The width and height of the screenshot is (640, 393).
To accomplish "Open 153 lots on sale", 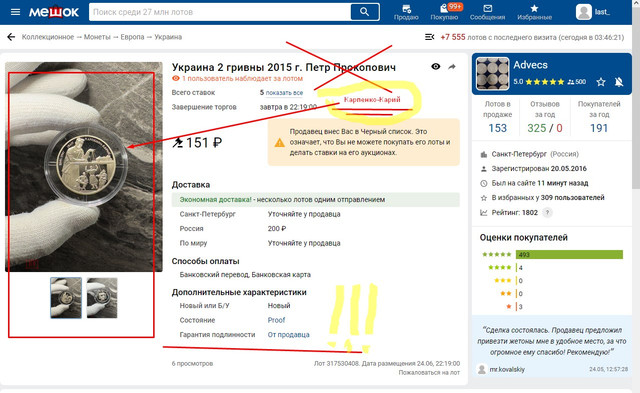I will click(498, 128).
